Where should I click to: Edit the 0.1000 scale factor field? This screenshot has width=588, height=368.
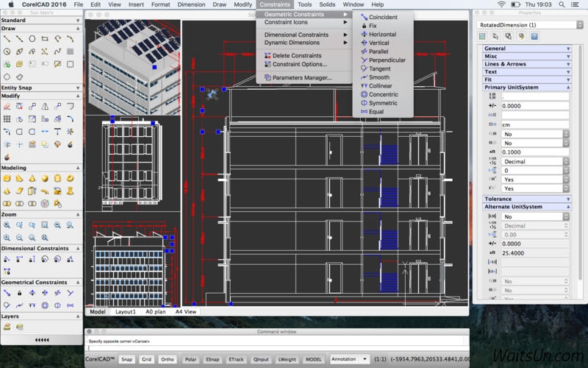pyautogui.click(x=535, y=152)
